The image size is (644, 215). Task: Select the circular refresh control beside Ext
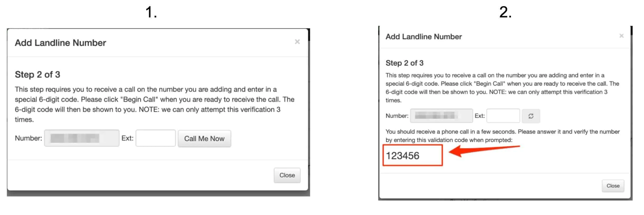click(x=531, y=116)
